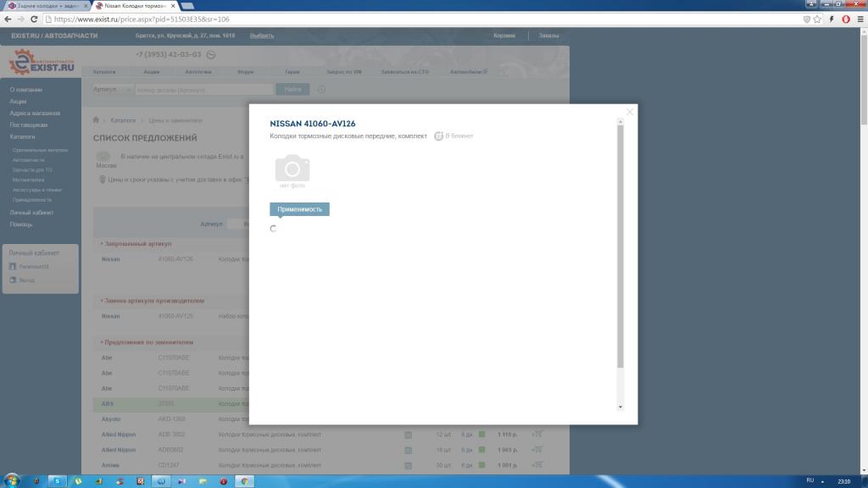The image size is (868, 488).
Task: Click the clock icon next to phone number
Action: click(x=211, y=55)
